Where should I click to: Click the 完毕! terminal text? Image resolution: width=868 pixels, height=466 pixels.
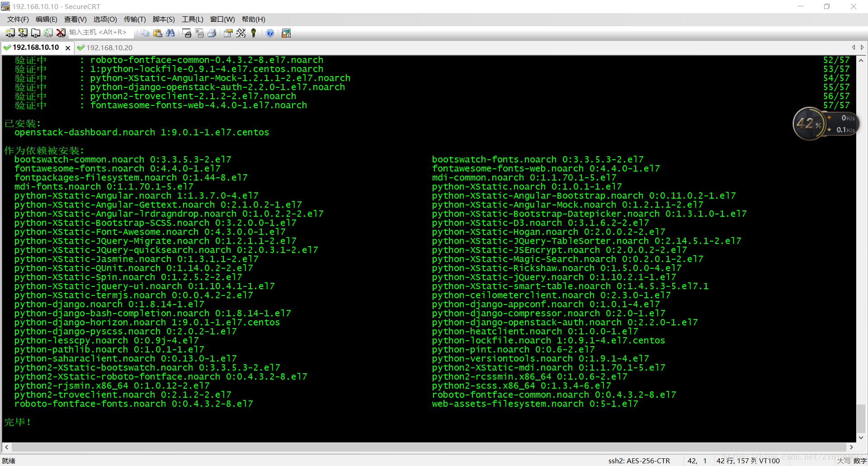17,422
